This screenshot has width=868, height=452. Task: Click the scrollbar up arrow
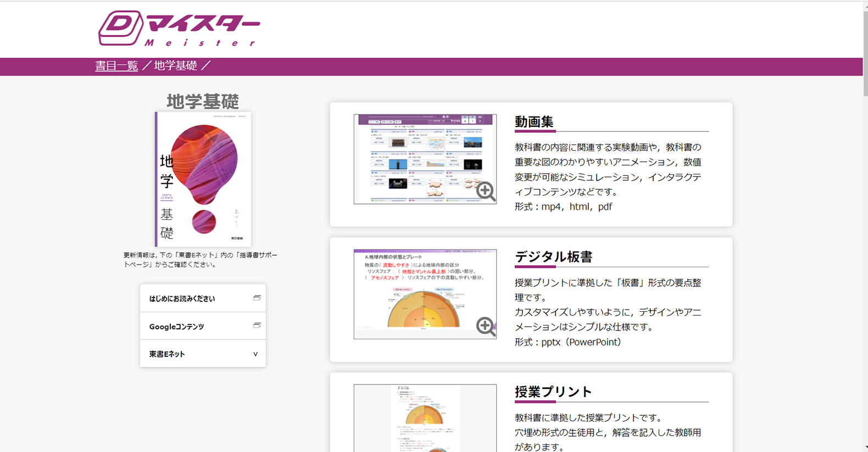tap(865, 4)
